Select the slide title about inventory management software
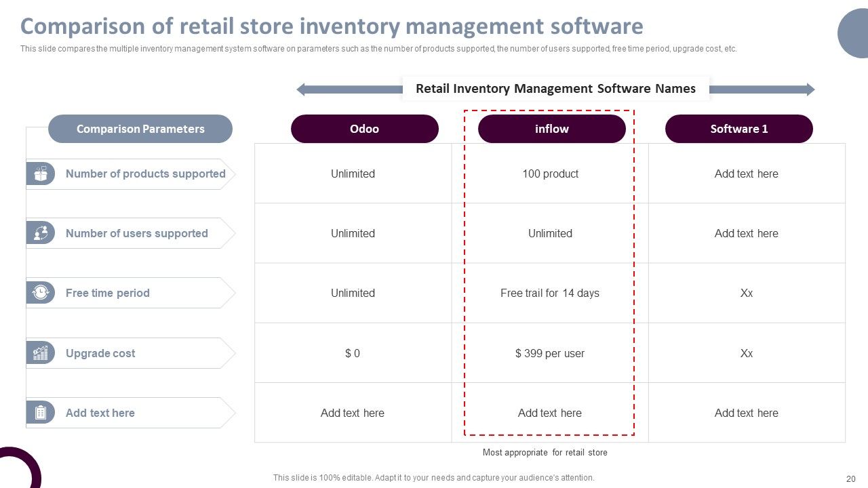Image resolution: width=868 pixels, height=488 pixels. point(332,26)
